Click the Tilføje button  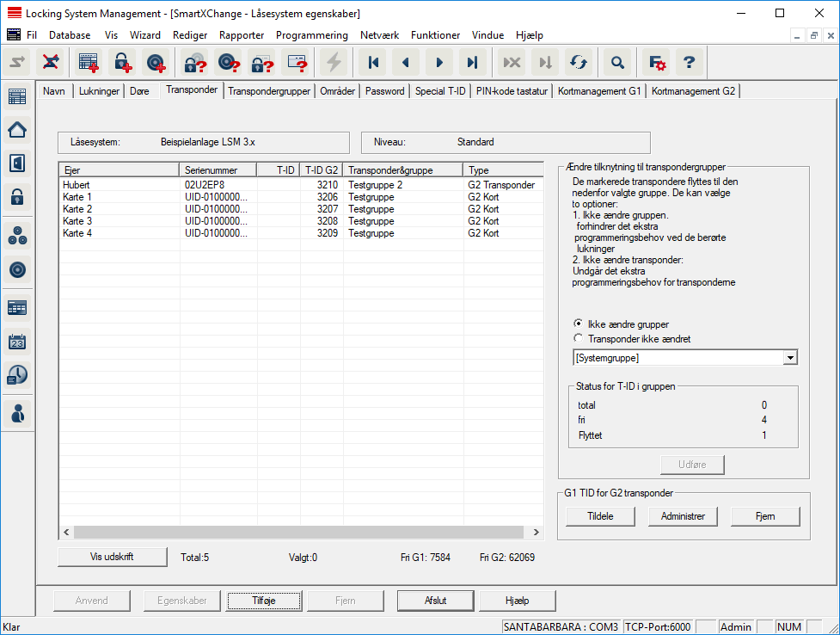click(x=263, y=601)
